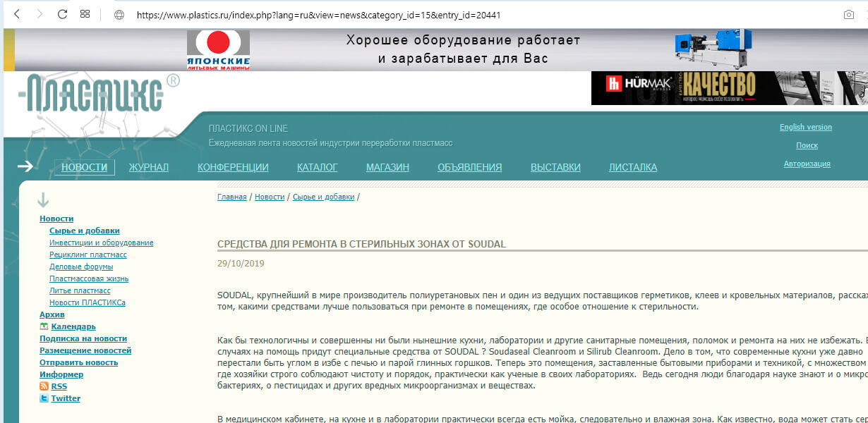Open the speed dial grid icon
The image size is (868, 423).
[x=85, y=14]
